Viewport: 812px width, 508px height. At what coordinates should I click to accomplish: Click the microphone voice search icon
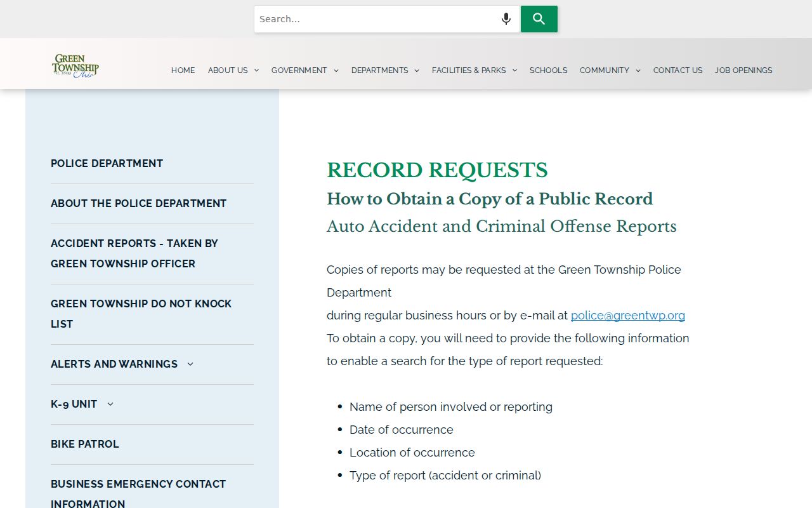[x=506, y=19]
